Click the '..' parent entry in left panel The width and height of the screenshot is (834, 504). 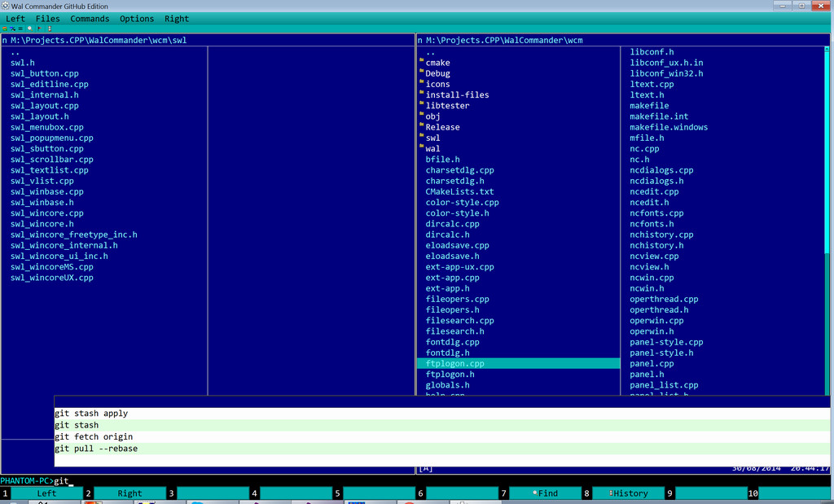pos(15,52)
